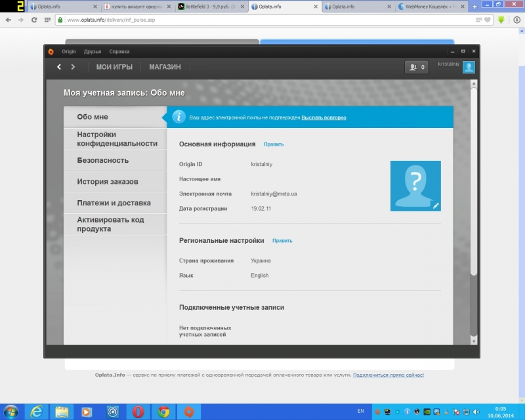Switch to МОИ ИГРЫ tab
Screen dimensions: 525x420
114,67
